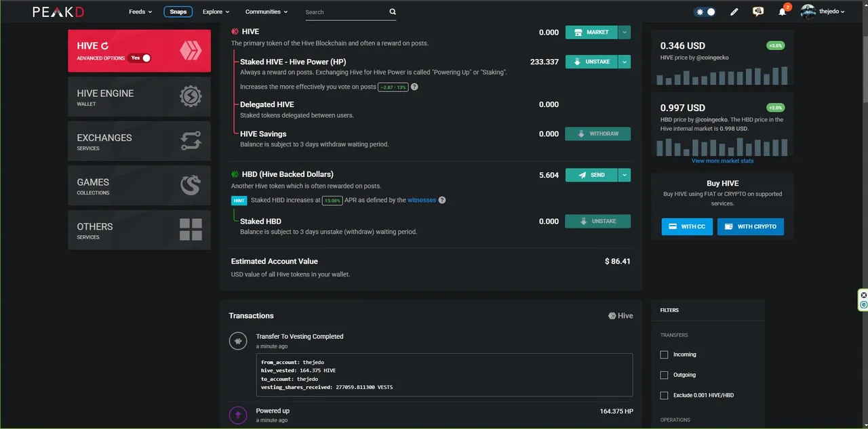Click the help icon beside witnesses
This screenshot has width=868, height=429.
point(442,200)
